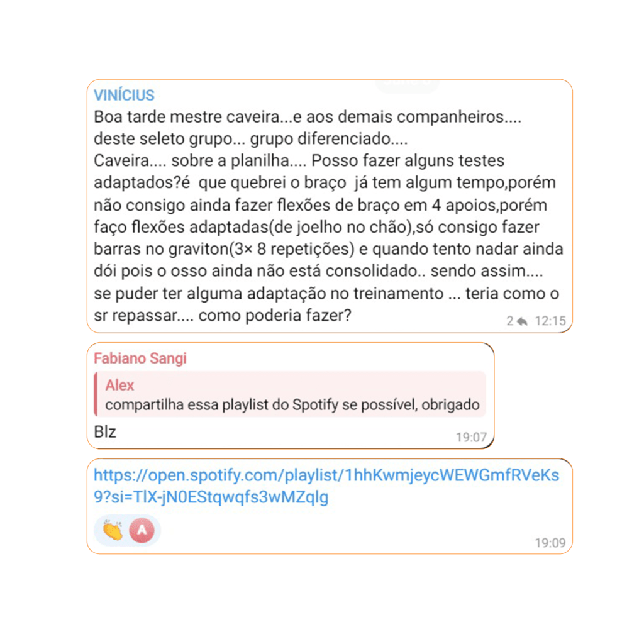Jump to quoted Alex message

tap(290, 394)
